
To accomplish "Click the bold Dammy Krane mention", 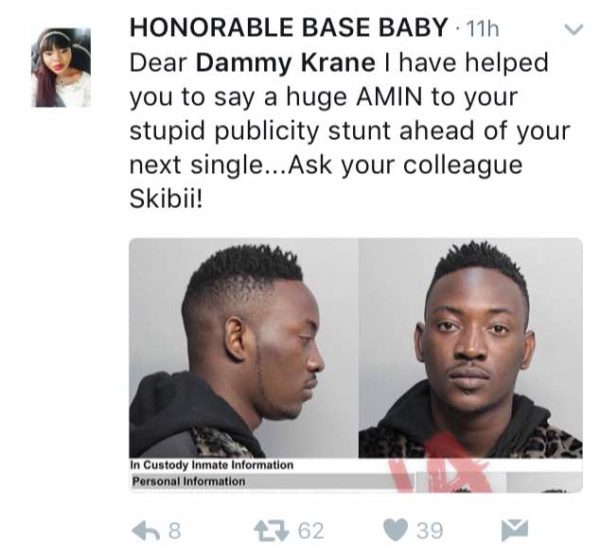I will [286, 63].
